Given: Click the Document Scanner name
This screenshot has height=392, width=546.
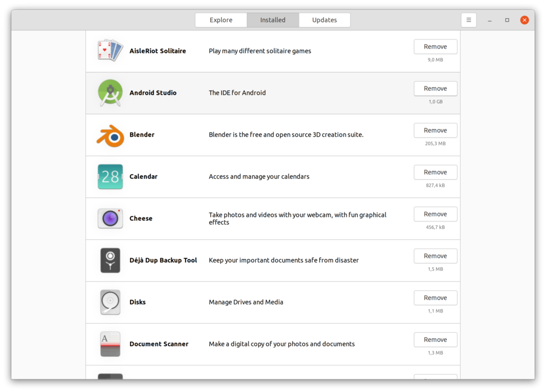Looking at the screenshot, I should [159, 344].
